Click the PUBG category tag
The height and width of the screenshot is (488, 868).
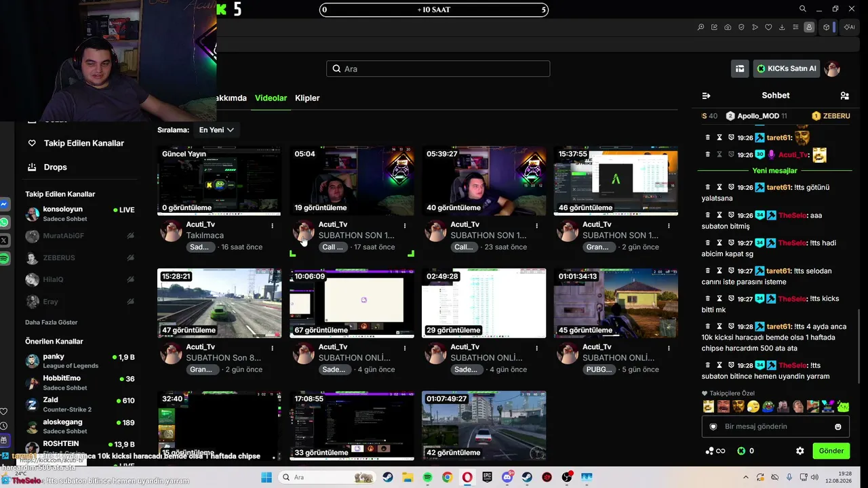600,369
